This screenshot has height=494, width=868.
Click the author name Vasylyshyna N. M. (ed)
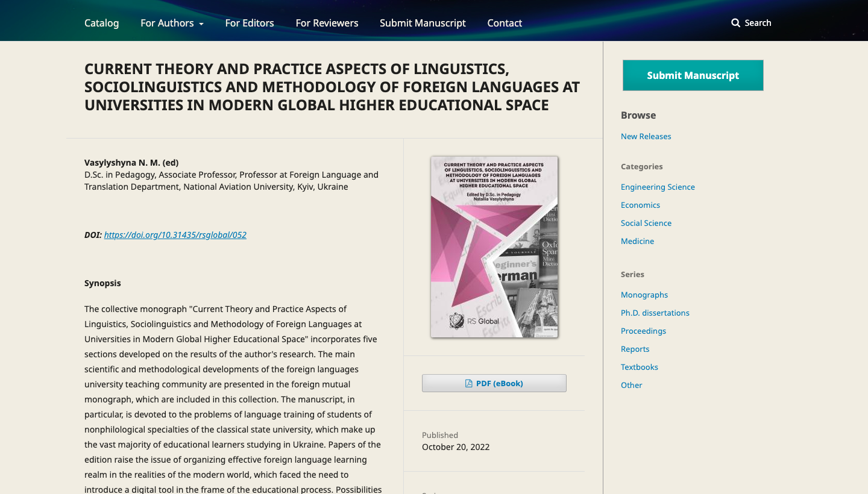coord(131,163)
